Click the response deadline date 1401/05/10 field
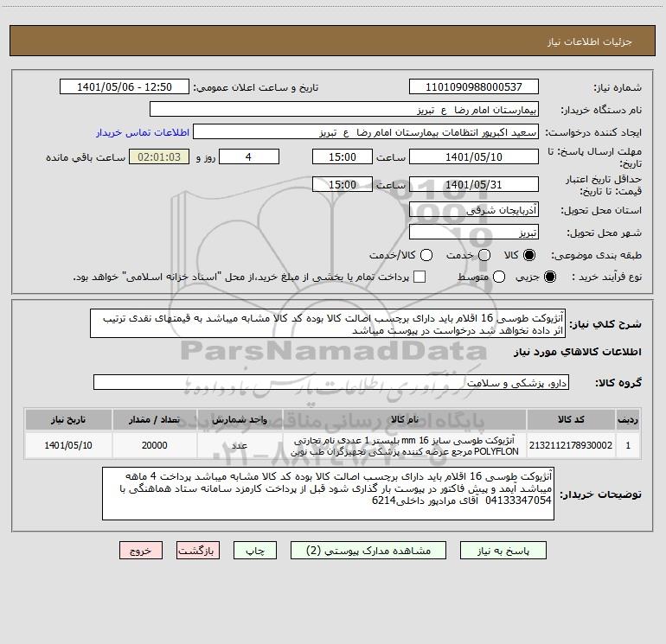666x644 pixels. [474, 156]
